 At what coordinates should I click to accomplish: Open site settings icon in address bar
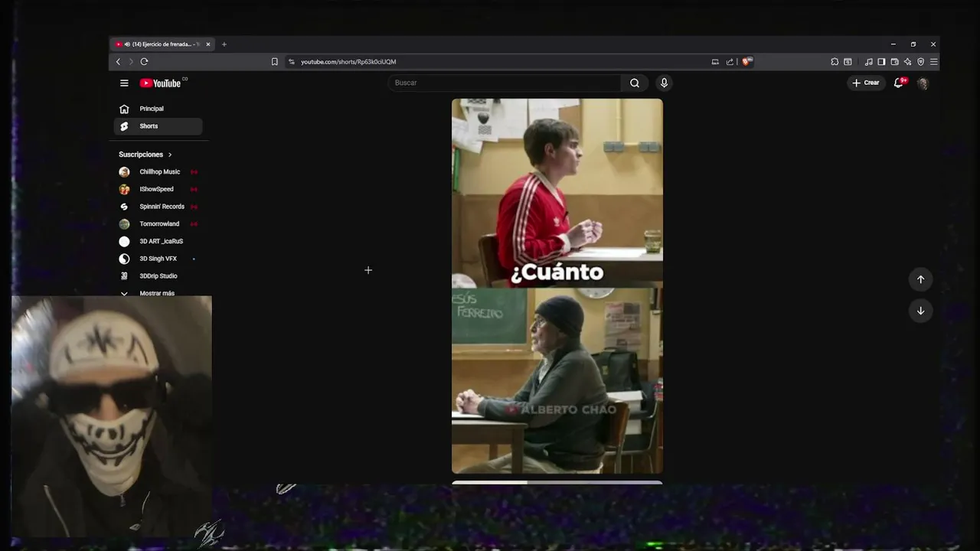tap(291, 61)
